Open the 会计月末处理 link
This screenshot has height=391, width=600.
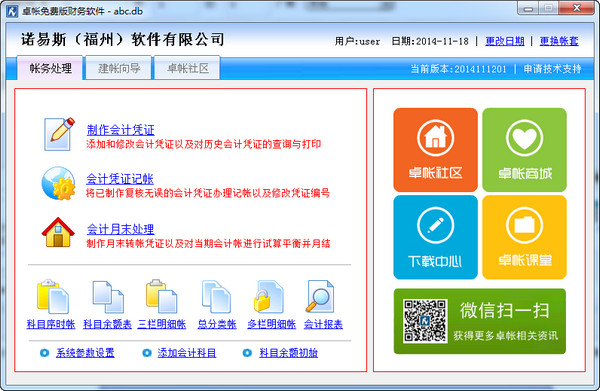tap(121, 229)
